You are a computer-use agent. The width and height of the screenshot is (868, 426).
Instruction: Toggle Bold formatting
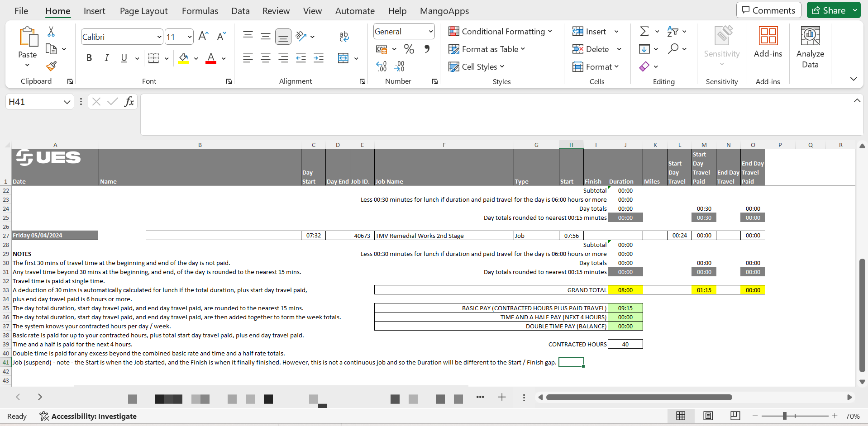click(x=89, y=58)
